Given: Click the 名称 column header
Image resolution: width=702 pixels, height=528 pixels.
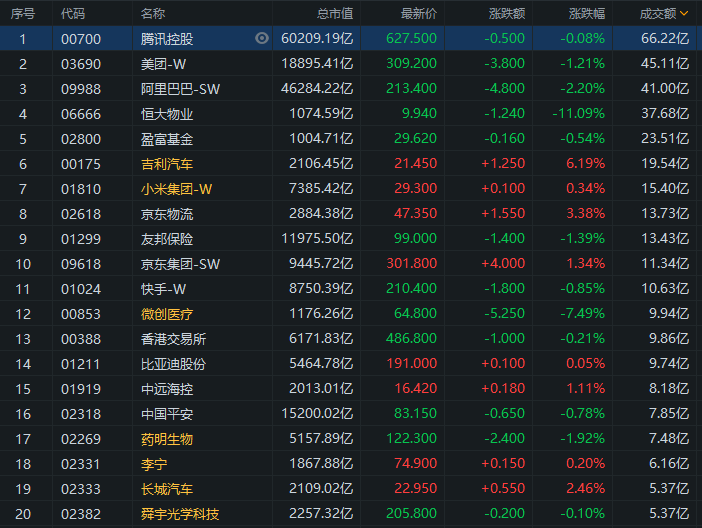Looking at the screenshot, I should click(x=153, y=14).
